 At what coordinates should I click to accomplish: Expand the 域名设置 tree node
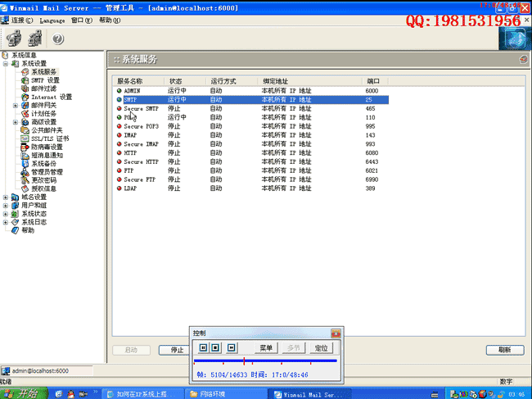coord(6,197)
